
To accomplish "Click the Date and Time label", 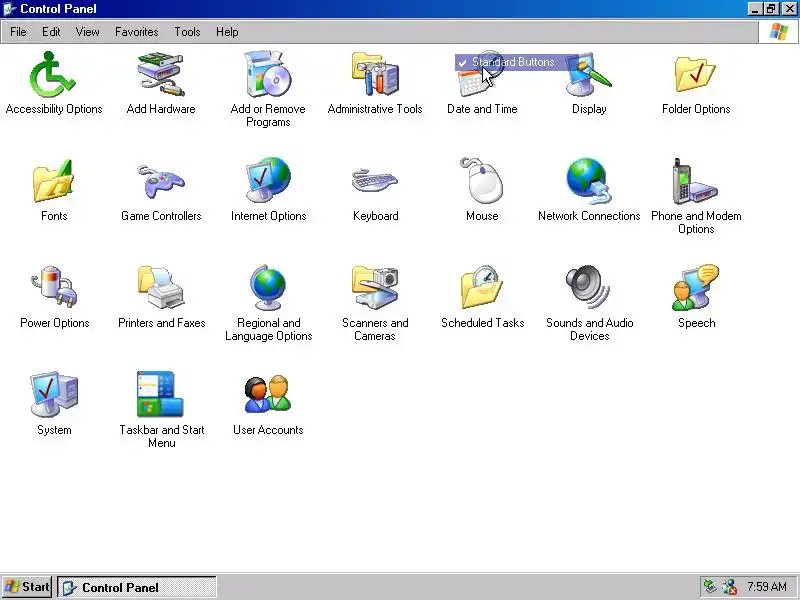I will (482, 109).
